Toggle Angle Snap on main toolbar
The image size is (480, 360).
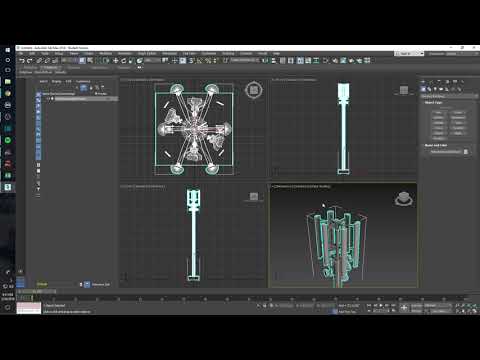coord(200,61)
